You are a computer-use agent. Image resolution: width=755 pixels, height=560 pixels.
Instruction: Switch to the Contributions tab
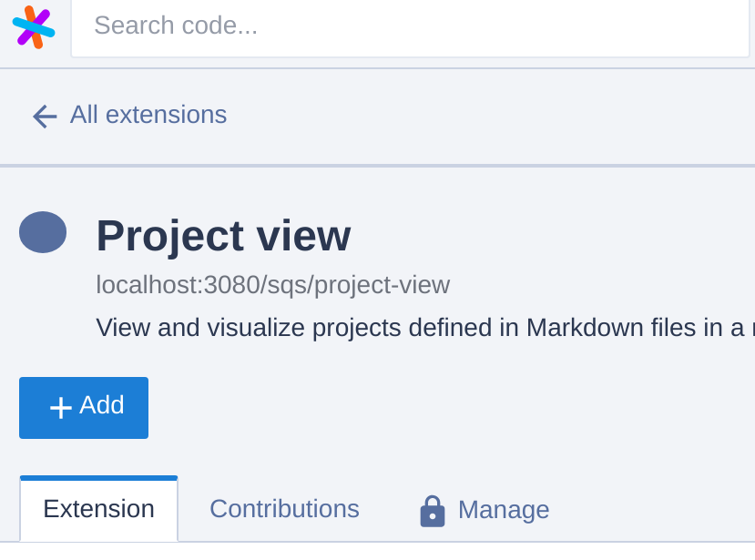(284, 509)
